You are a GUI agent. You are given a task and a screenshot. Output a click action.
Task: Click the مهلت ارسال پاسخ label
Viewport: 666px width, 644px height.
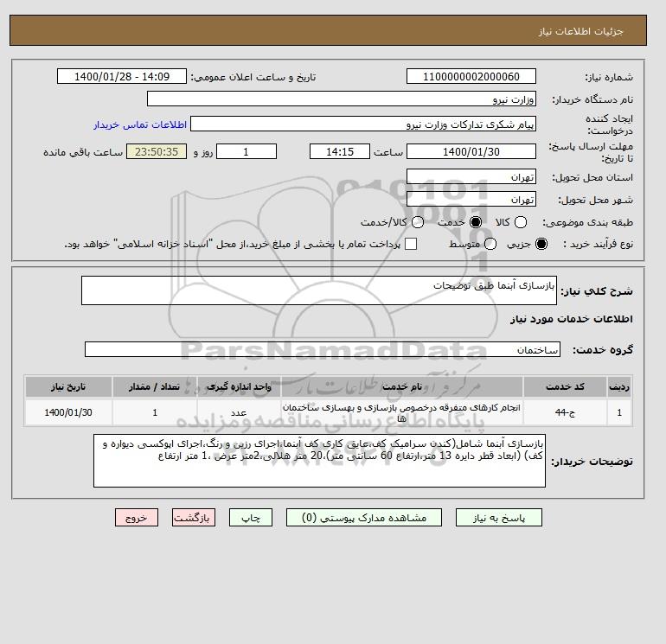[591, 152]
